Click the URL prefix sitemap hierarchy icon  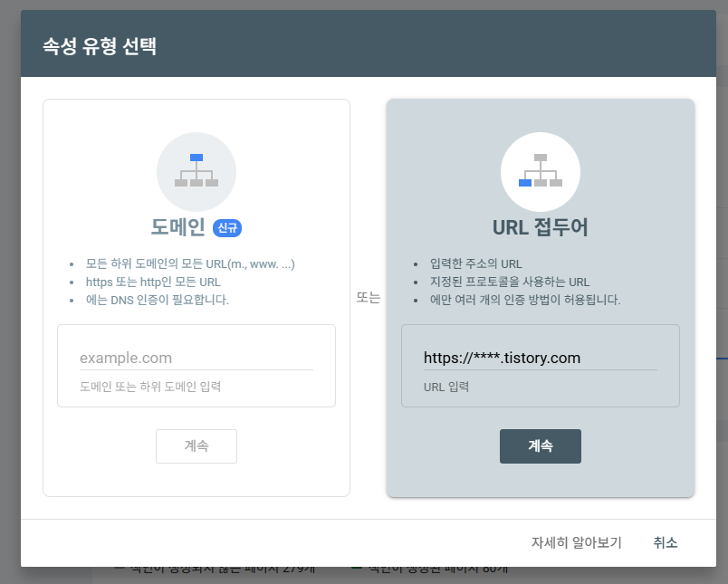(541, 171)
